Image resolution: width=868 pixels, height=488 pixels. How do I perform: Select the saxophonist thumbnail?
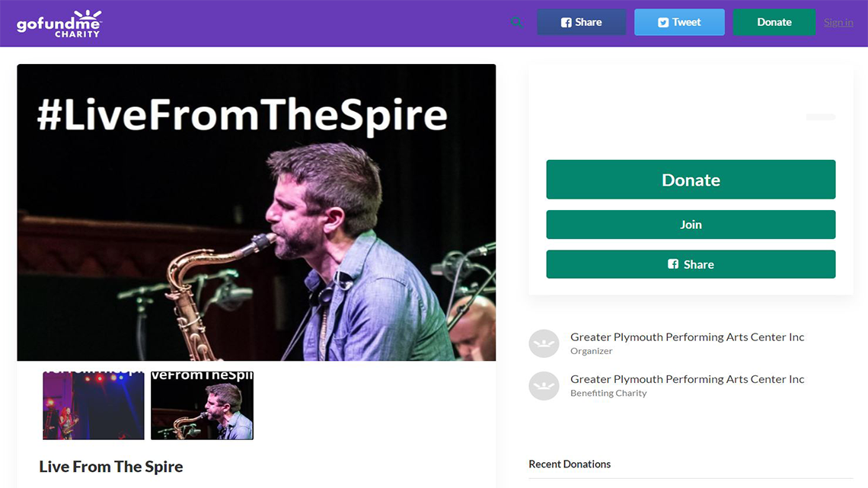pyautogui.click(x=202, y=406)
